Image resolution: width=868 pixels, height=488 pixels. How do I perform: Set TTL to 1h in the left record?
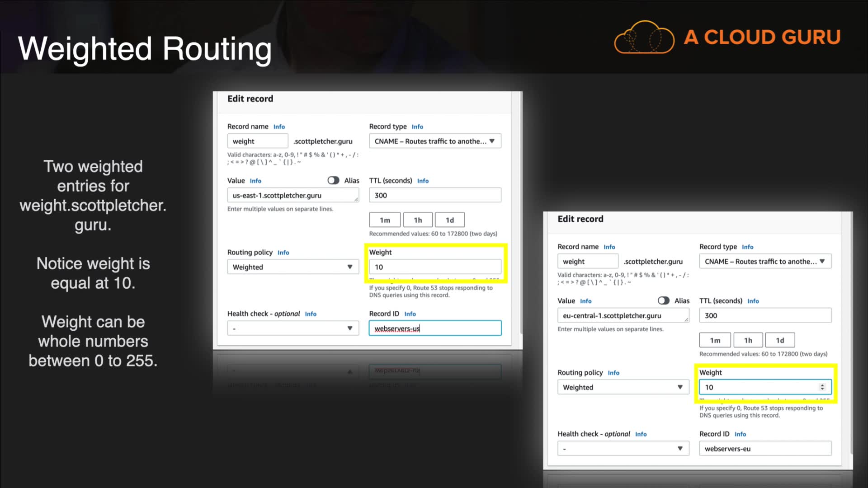tap(418, 220)
